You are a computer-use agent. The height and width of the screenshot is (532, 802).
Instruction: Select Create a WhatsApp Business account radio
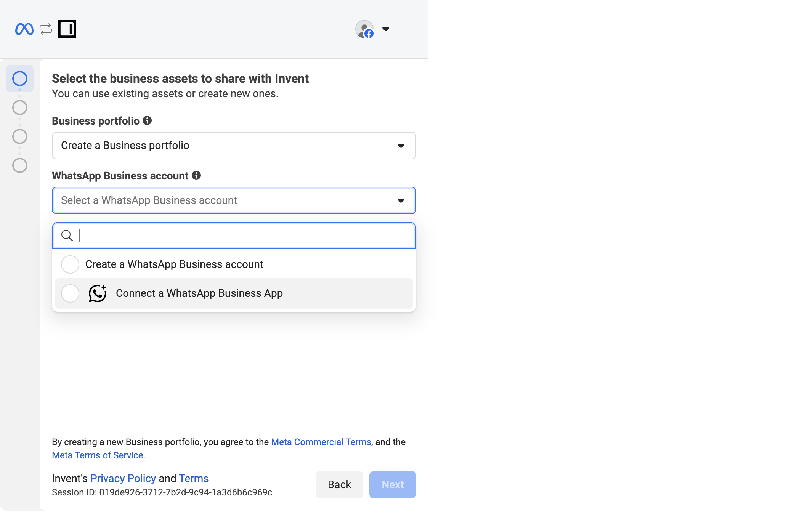tap(70, 264)
